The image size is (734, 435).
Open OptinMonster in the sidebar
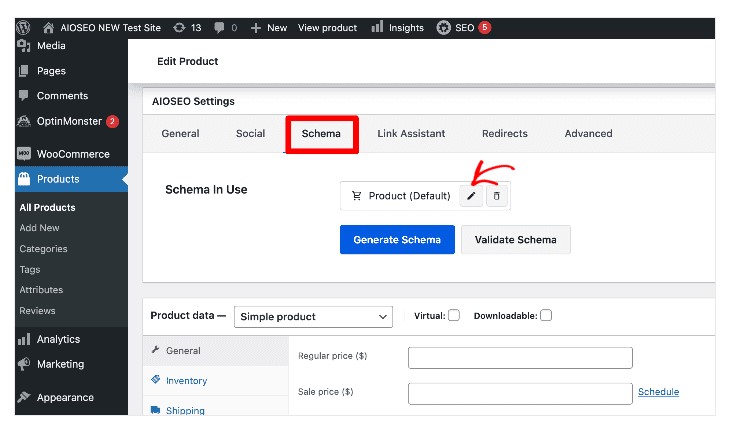[x=68, y=121]
